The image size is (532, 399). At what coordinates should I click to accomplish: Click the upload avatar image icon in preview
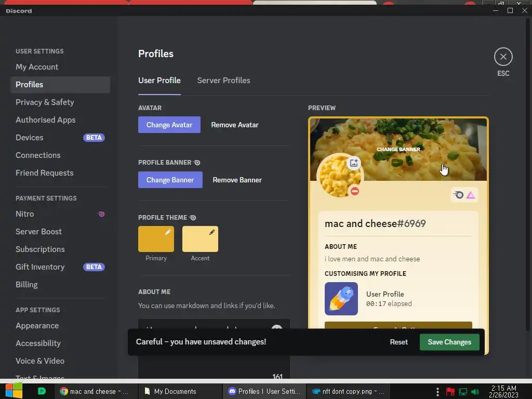coord(353,163)
